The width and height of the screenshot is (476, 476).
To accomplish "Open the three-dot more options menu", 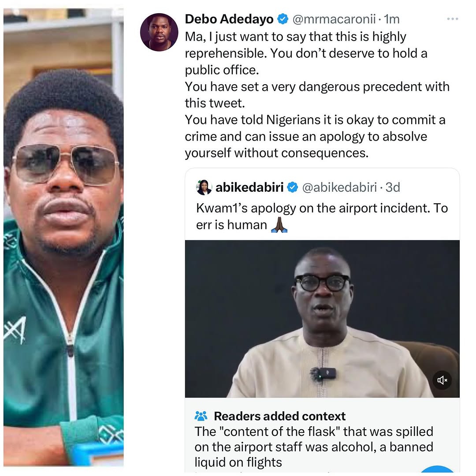I will click(453, 19).
